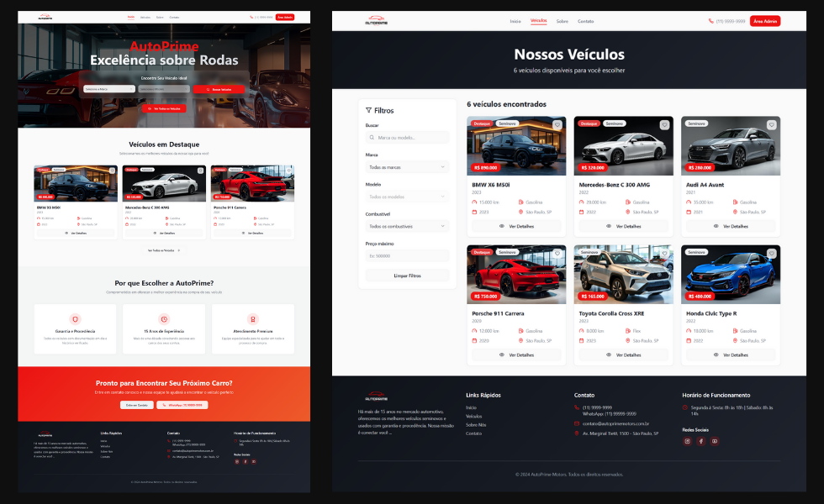Favorite the BMW X6 M50i with heart icon
The image size is (824, 504).
click(x=557, y=125)
